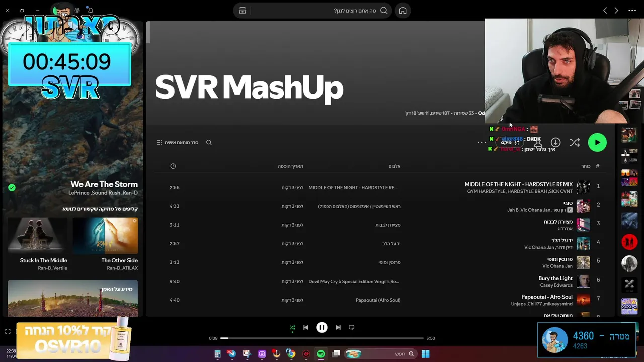Open the Stuck In The Middle video card

37,244
